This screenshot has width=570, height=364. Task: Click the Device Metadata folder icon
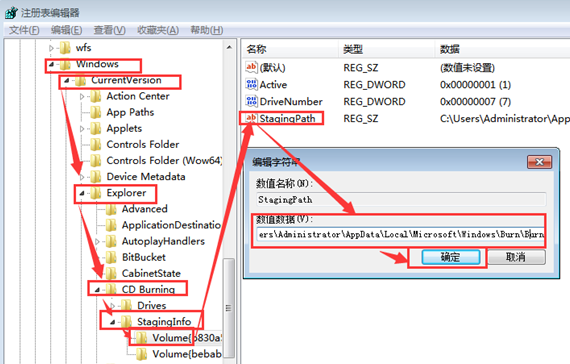coord(96,177)
